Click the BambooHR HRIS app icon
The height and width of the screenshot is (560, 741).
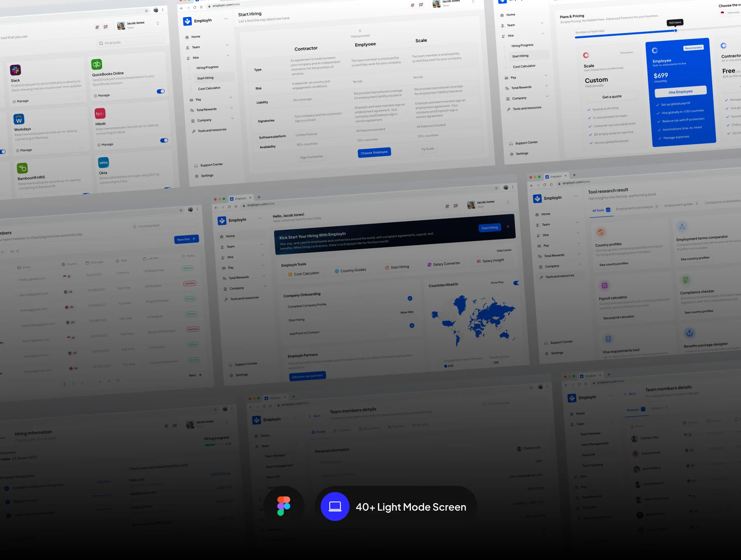point(22,168)
